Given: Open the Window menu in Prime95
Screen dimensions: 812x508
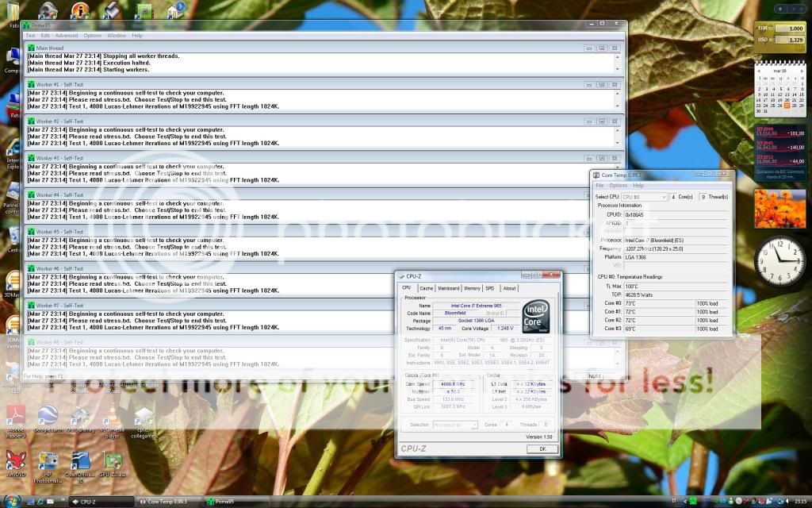Looking at the screenshot, I should 117,36.
